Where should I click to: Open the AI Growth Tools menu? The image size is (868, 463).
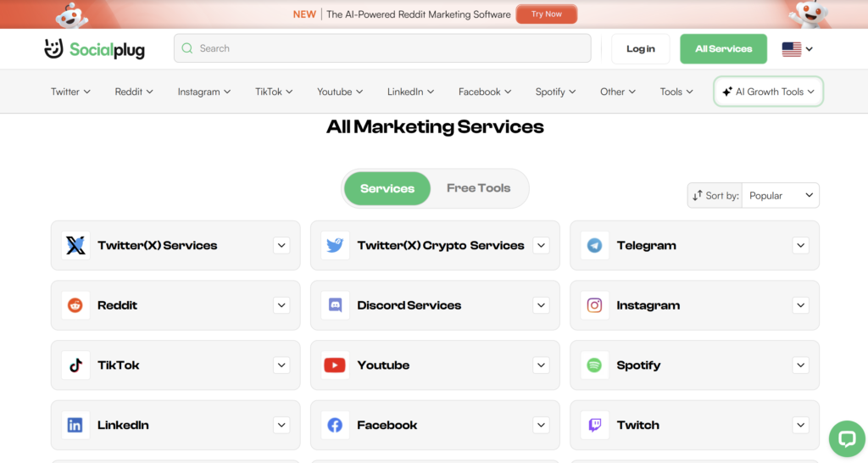(x=768, y=92)
